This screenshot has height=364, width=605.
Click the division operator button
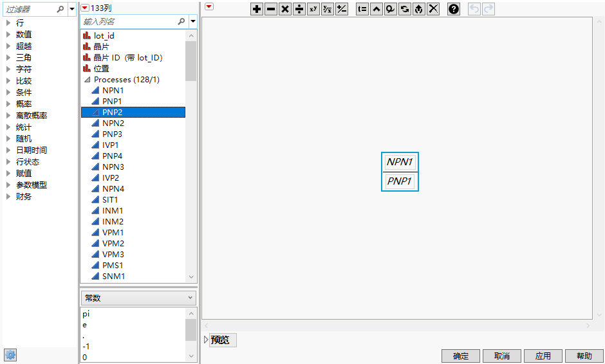point(299,9)
